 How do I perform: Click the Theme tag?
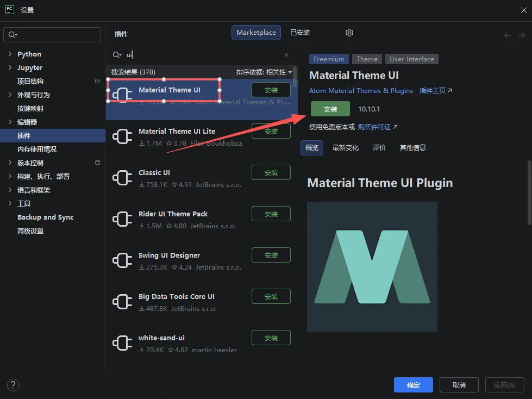(x=367, y=59)
